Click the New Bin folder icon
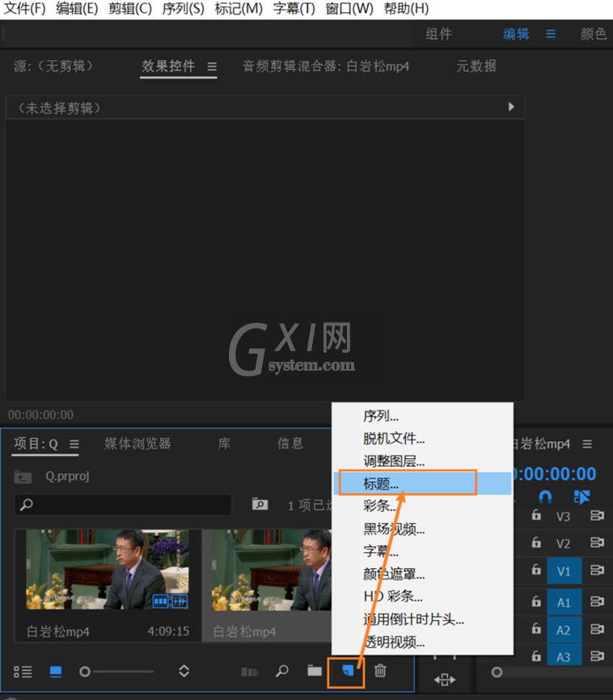Image resolution: width=613 pixels, height=700 pixels. 315,671
